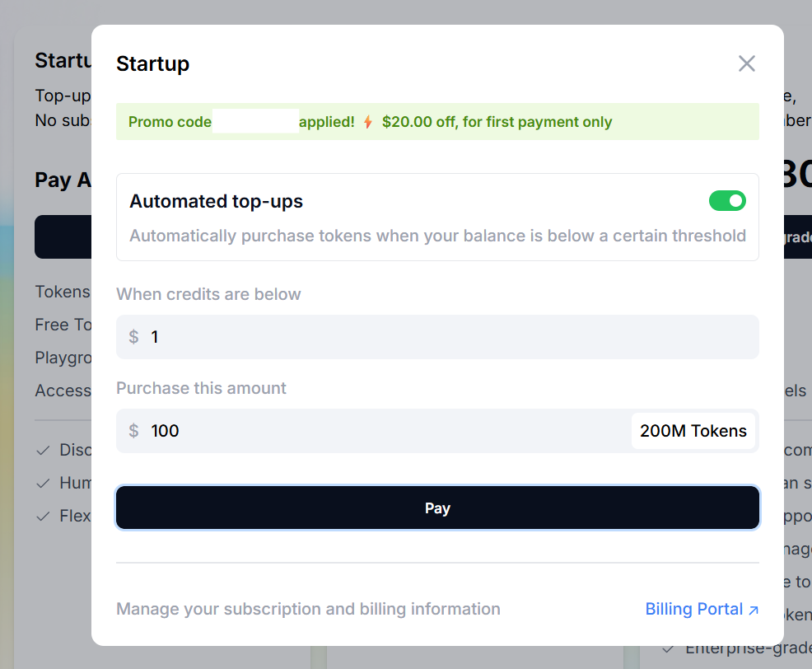
Task: Click the dollar sign in the purchase amount field
Action: [x=133, y=431]
